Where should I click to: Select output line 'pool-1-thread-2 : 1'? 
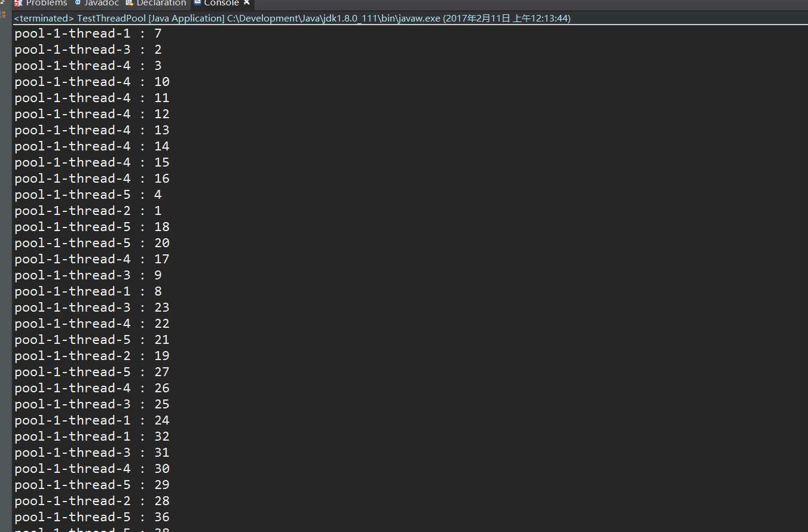point(88,211)
